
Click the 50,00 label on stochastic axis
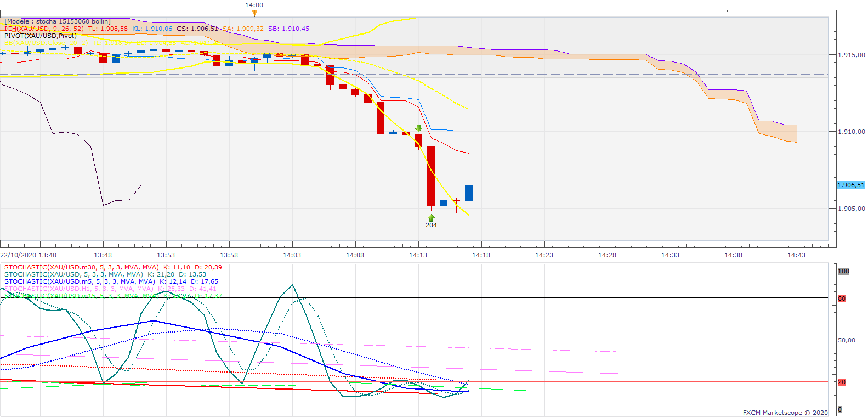click(x=847, y=340)
